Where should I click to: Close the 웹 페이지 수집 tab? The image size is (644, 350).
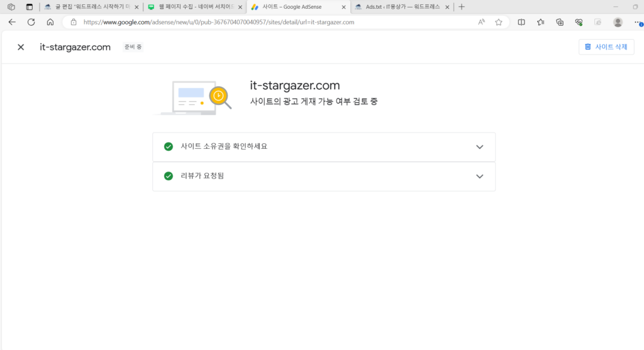(240, 7)
